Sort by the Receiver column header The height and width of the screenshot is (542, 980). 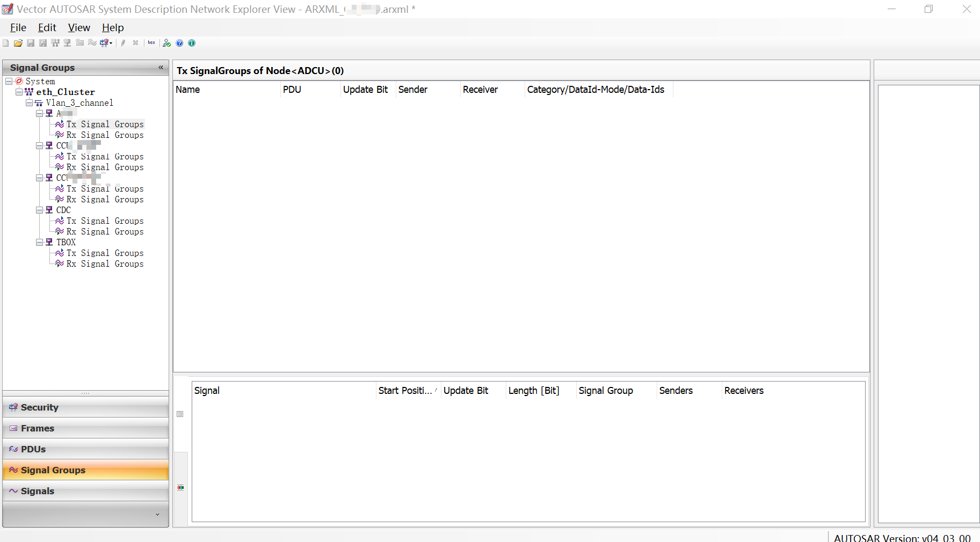click(492, 90)
